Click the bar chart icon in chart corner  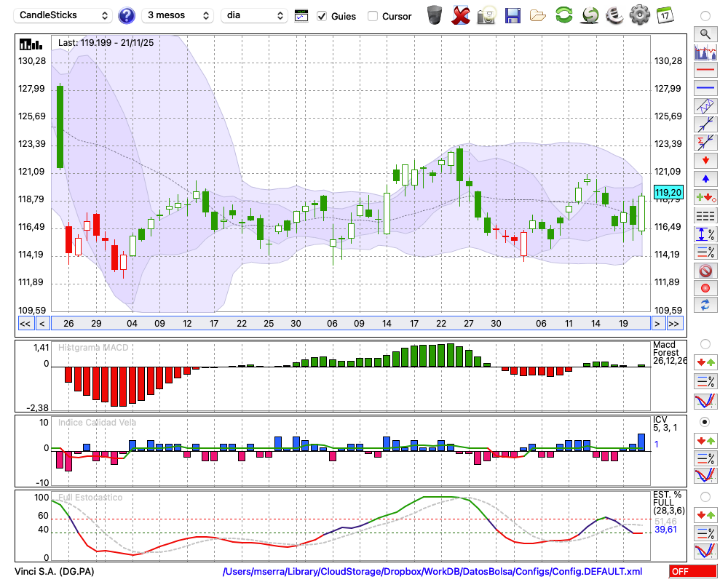click(31, 44)
